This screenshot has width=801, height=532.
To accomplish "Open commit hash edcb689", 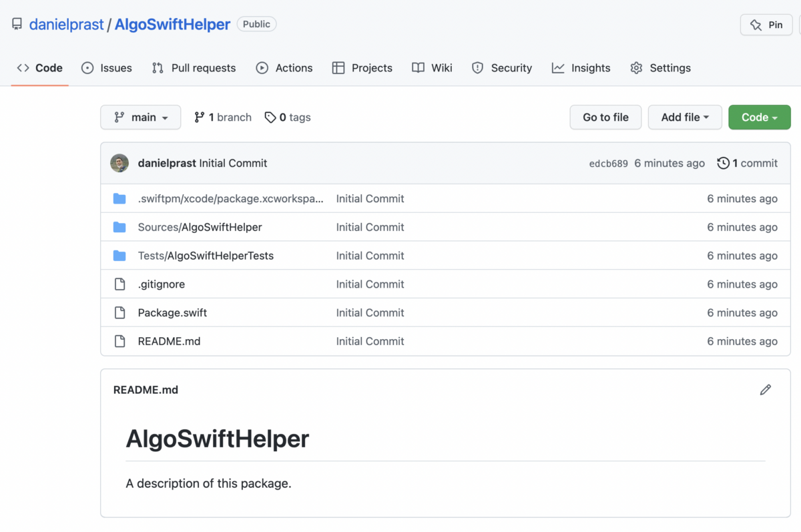I will 609,164.
